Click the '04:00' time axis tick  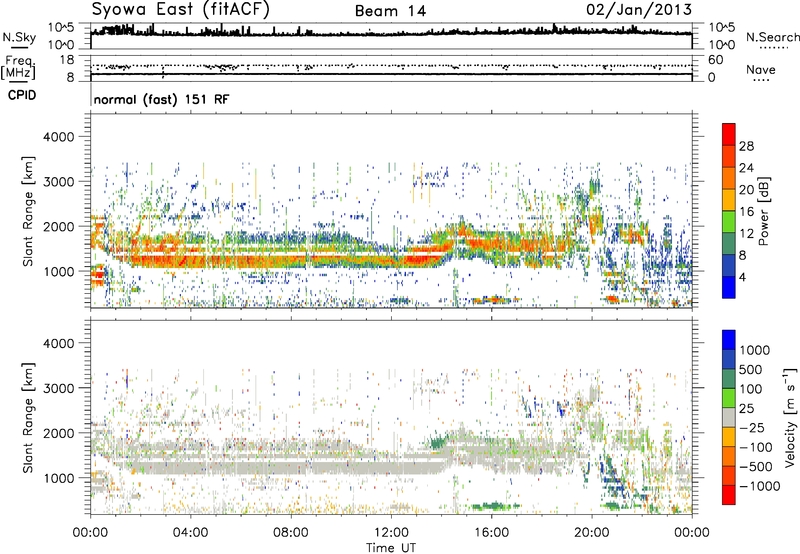[191, 533]
